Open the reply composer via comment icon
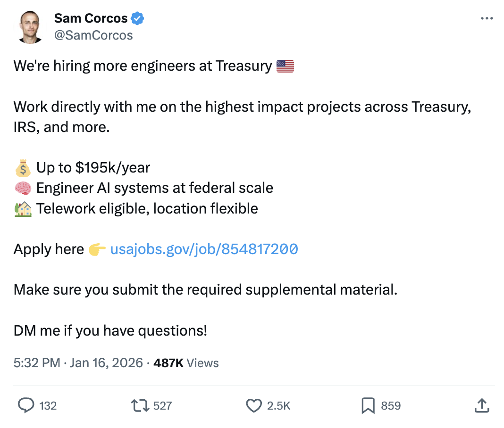Screen dimensions: 504x428 [x=27, y=405]
